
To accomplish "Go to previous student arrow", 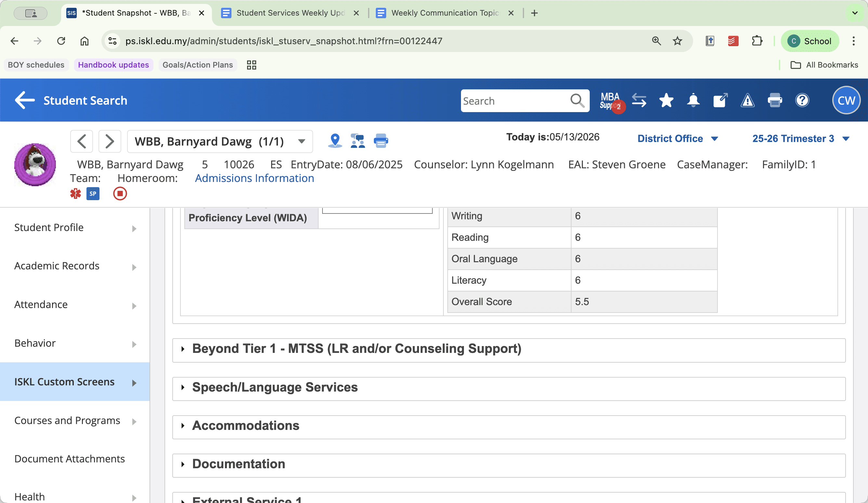I will tap(82, 141).
